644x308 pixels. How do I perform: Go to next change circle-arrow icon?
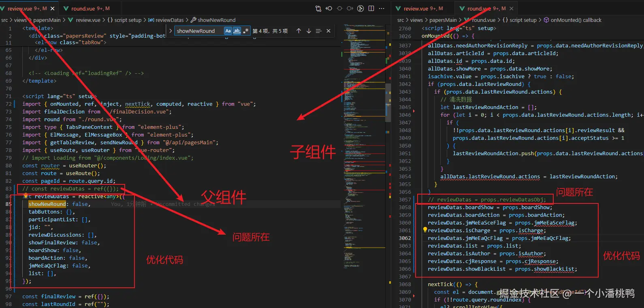pyautogui.click(x=350, y=9)
